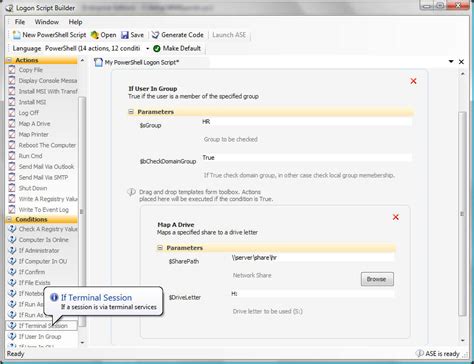Select the If Confirm condition icon
Image resolution: width=474 pixels, height=364 pixels.
(x=12, y=272)
